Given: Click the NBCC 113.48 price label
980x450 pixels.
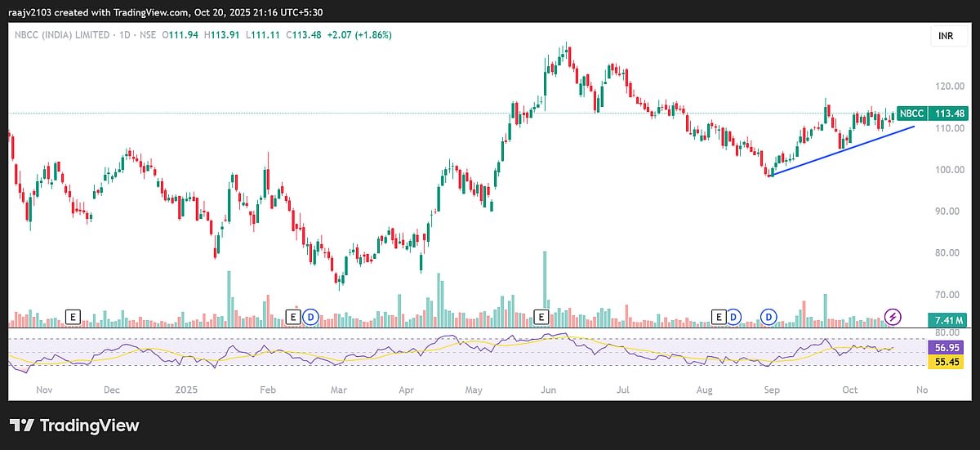Looking at the screenshot, I should pos(932,114).
